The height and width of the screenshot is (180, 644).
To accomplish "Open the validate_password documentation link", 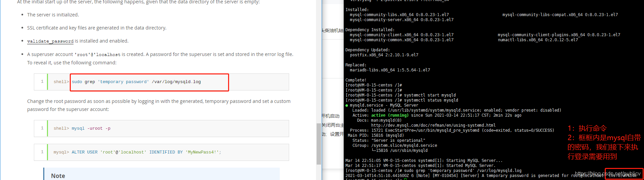I will 50,41.
